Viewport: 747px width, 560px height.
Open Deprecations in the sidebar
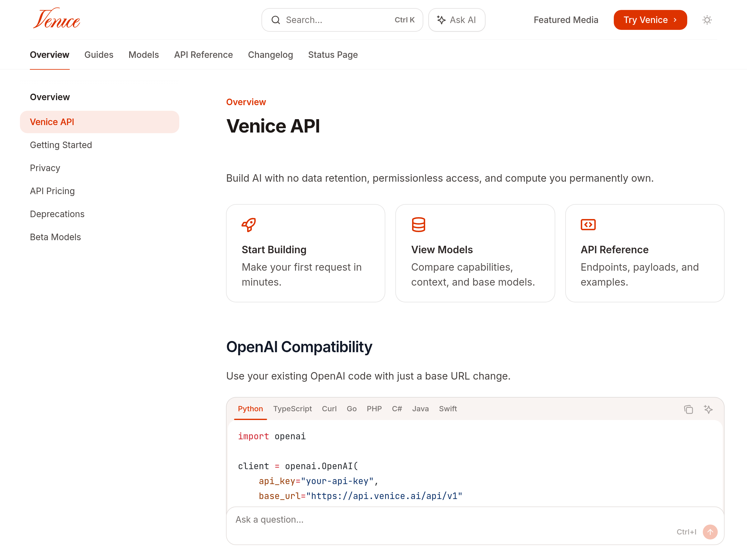(57, 214)
